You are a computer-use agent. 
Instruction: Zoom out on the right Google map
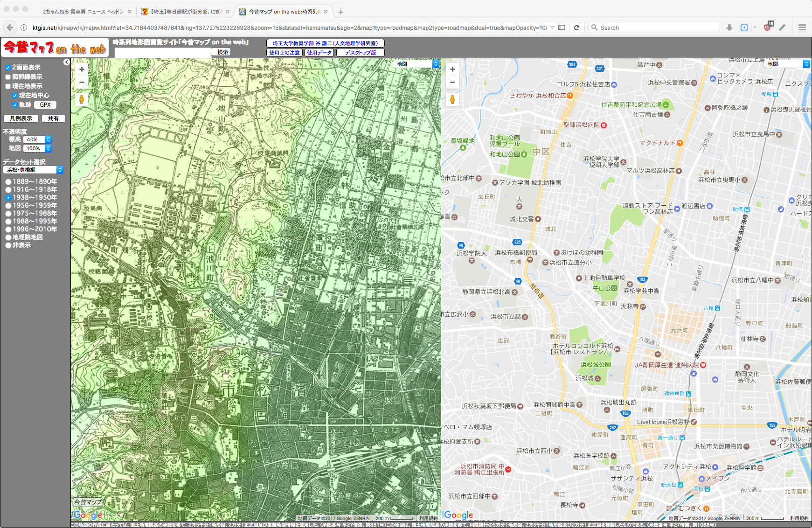point(452,83)
